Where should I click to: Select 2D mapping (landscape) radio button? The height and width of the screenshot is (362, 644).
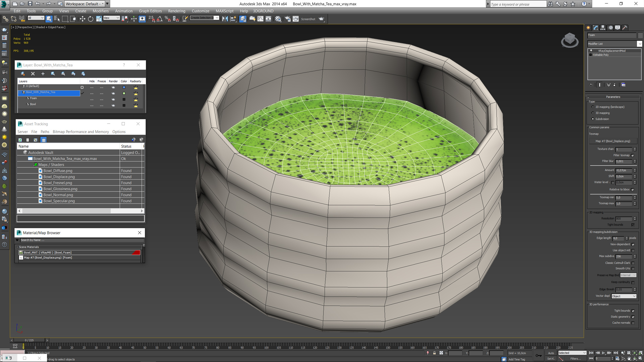click(x=593, y=107)
